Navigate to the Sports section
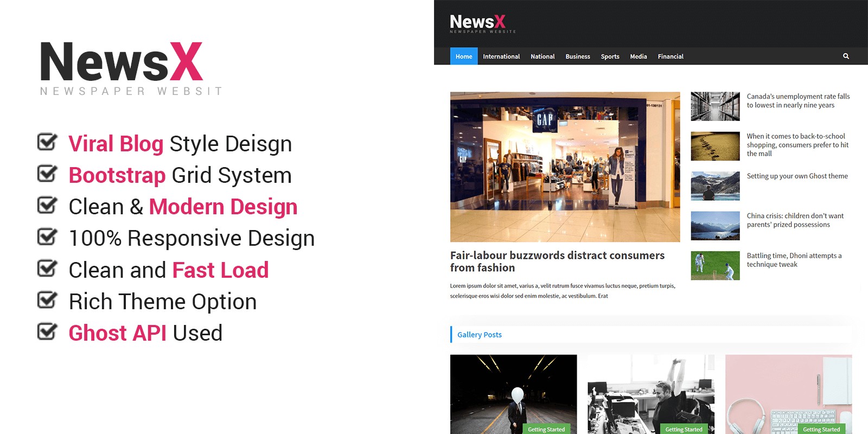Viewport: 868px width, 434px height. click(610, 56)
